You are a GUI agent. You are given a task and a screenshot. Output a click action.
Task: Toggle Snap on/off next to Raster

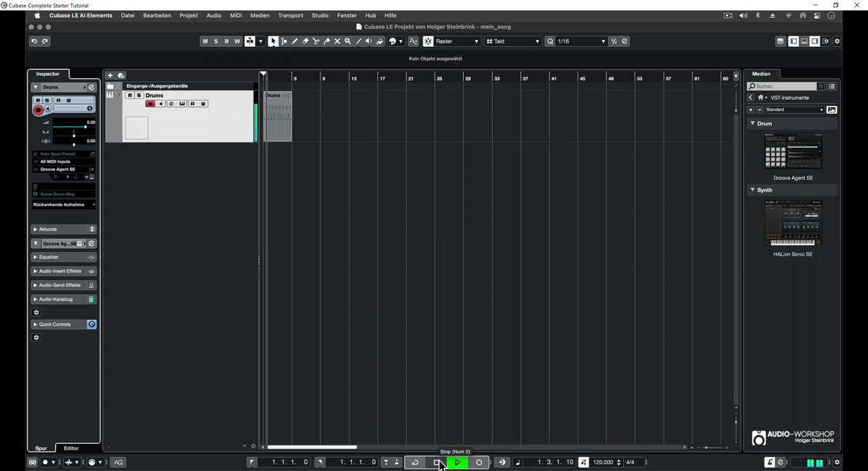(429, 41)
